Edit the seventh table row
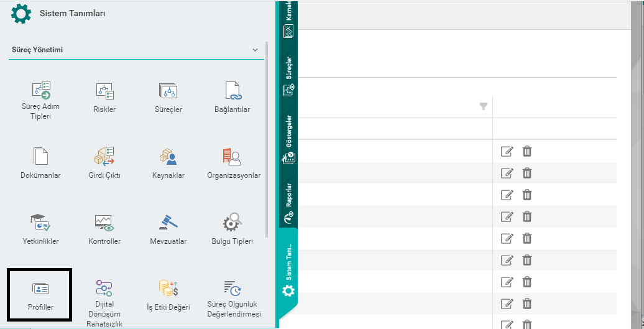Viewport: 644px width, 329px height. point(507,282)
